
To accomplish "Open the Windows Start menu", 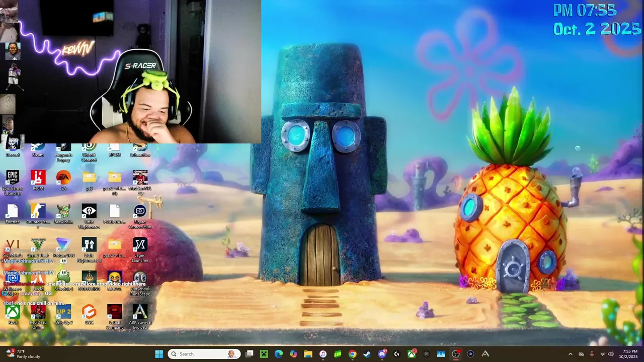I will tap(159, 354).
